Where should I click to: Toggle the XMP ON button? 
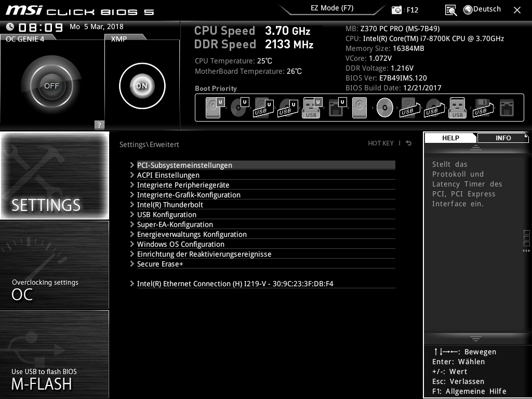[x=142, y=86]
